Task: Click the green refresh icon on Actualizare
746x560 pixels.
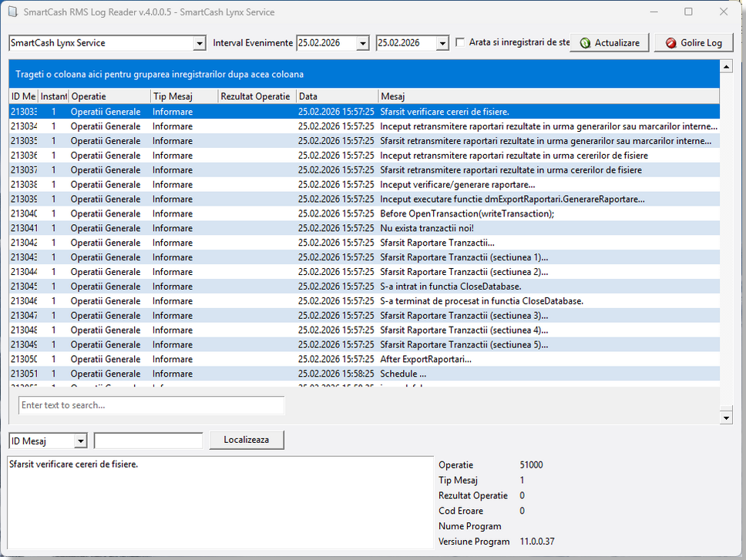Action: pos(585,43)
